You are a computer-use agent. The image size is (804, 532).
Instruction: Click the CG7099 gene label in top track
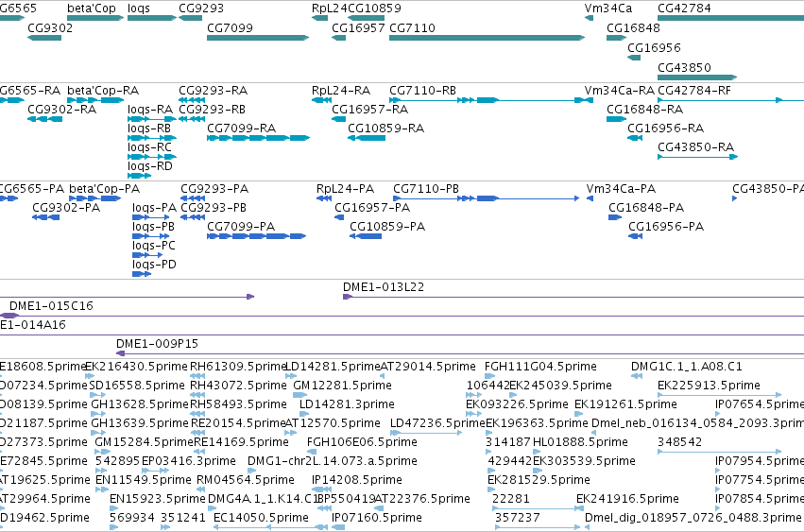(230, 27)
